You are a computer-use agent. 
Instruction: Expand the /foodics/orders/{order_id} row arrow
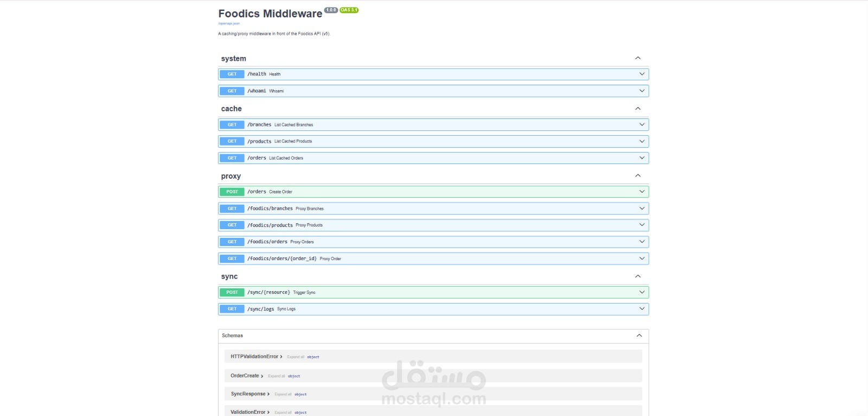642,259
